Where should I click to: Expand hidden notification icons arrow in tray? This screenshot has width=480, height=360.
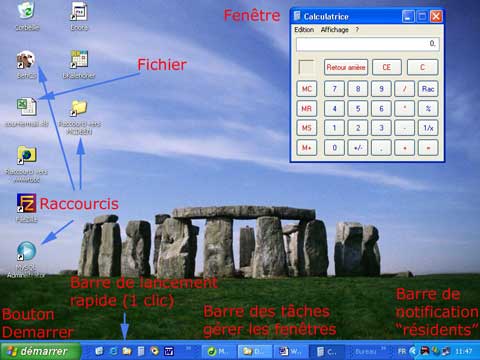pyautogui.click(x=413, y=351)
